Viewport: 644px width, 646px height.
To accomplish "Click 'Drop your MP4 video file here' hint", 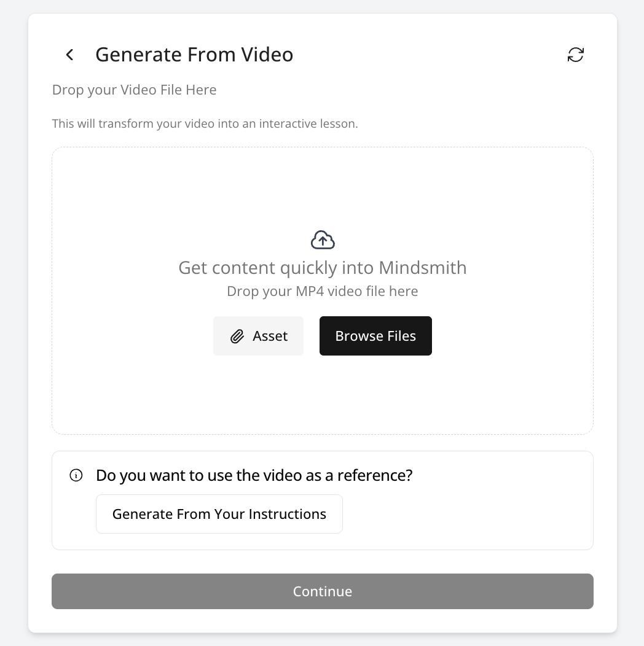I will coord(322,291).
